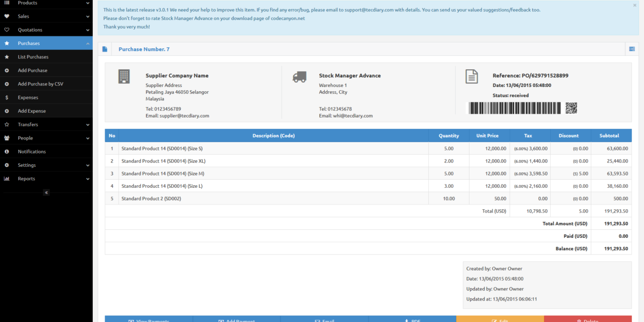This screenshot has height=322, width=644.
Task: Open Add Purchase by CSV
Action: tap(40, 84)
